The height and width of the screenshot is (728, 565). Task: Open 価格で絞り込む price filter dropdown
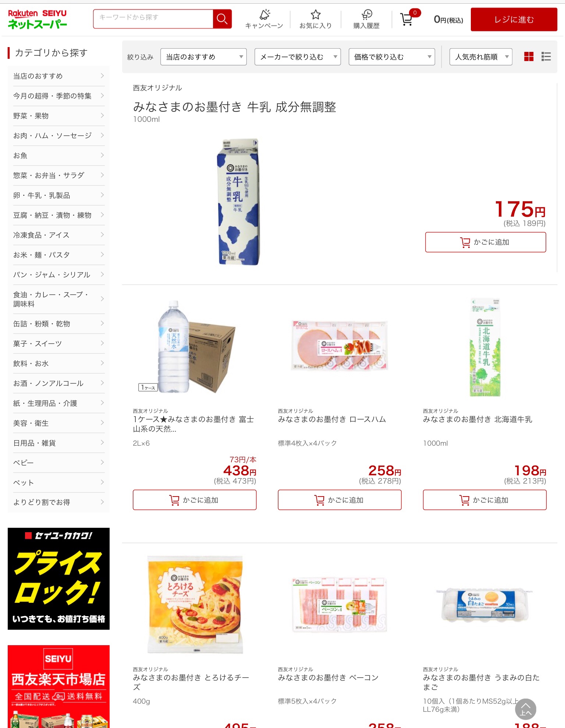[x=392, y=57]
